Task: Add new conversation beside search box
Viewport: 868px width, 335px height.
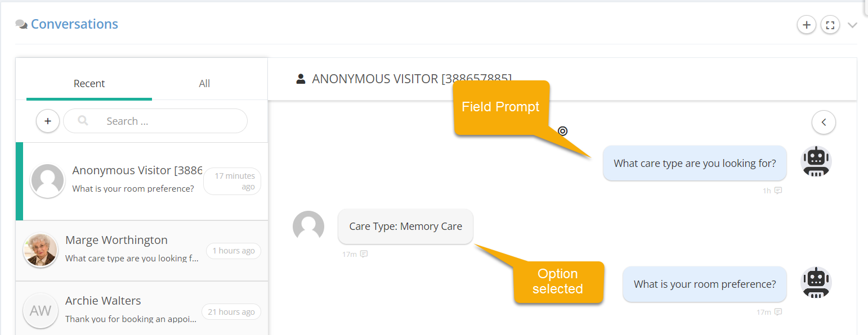Action: point(48,121)
